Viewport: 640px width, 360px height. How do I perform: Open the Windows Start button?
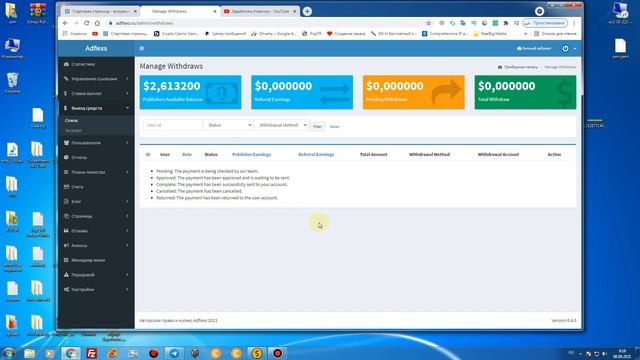9,353
